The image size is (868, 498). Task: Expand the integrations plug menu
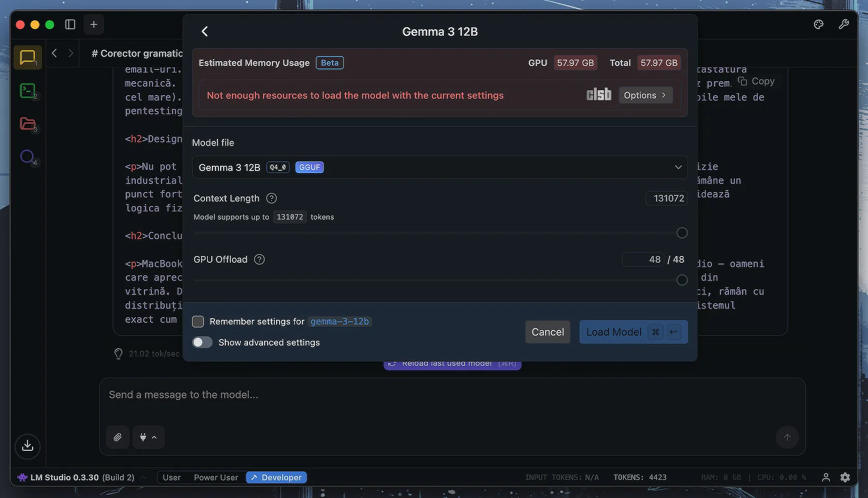point(148,437)
